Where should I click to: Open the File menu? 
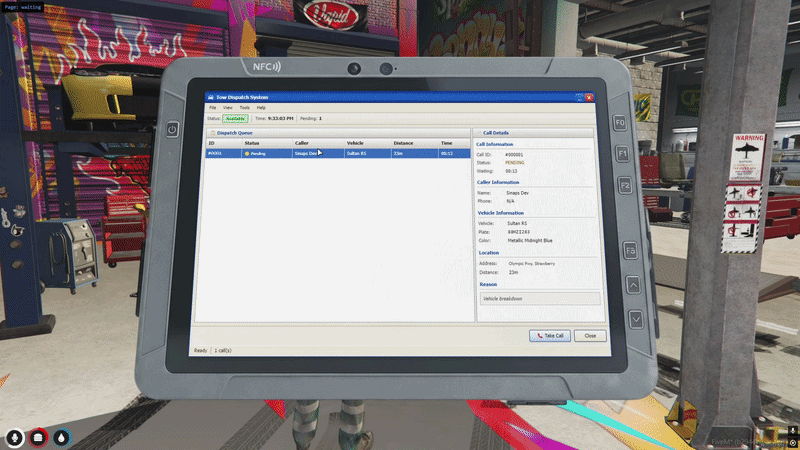(x=212, y=108)
